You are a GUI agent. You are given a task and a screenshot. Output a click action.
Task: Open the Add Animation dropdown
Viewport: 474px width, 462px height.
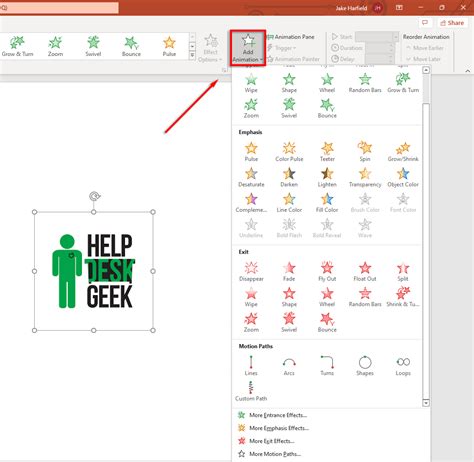248,48
